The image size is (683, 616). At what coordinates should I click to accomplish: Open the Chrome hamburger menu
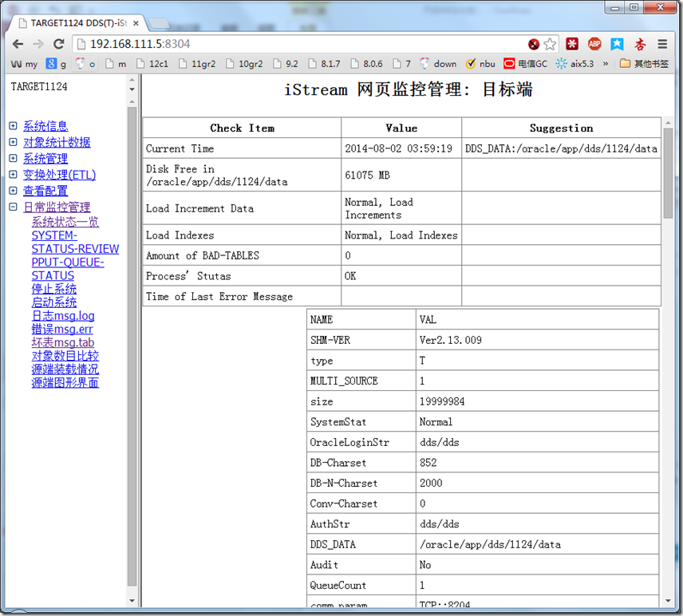(662, 44)
